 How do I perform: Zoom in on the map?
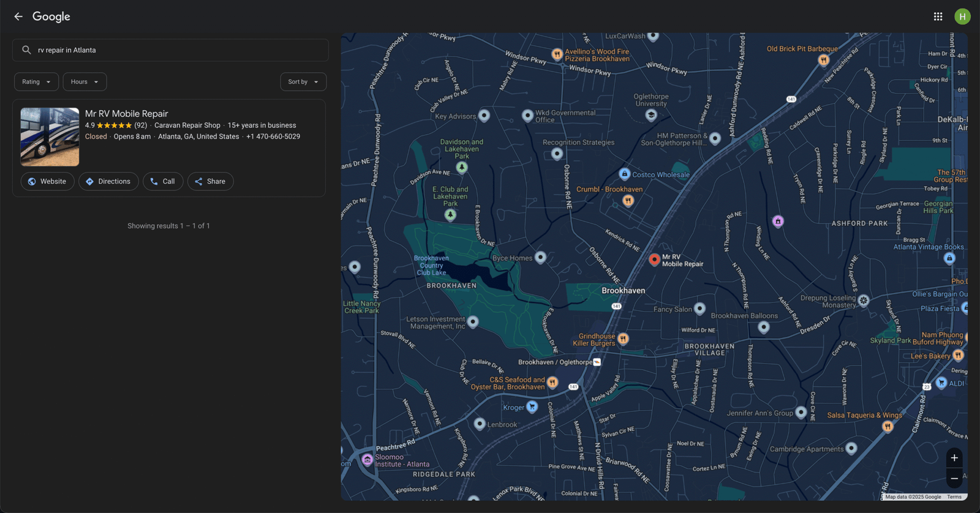click(954, 458)
